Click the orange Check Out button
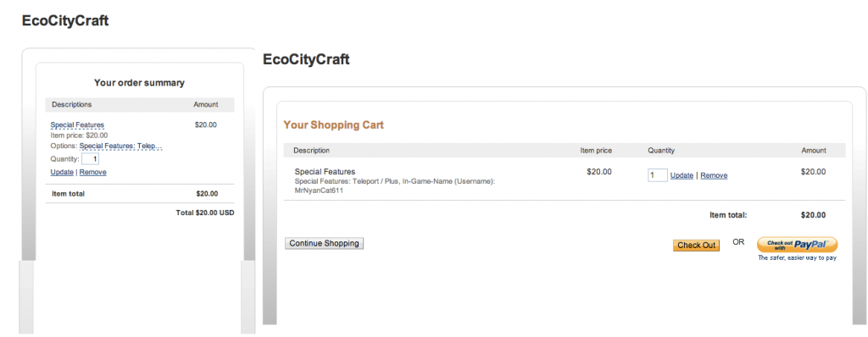The height and width of the screenshot is (337, 868). 697,246
